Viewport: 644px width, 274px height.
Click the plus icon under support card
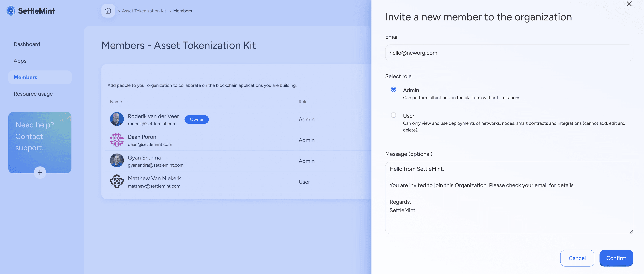[x=40, y=173]
